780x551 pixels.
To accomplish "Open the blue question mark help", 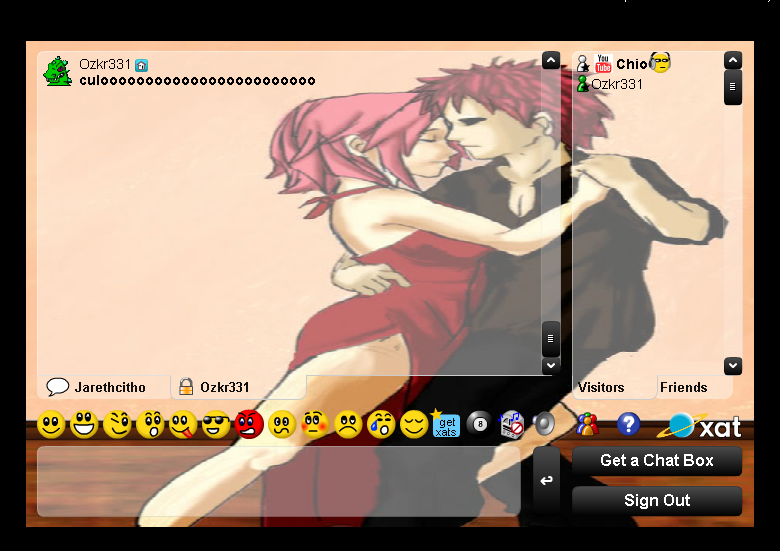I will tap(628, 424).
